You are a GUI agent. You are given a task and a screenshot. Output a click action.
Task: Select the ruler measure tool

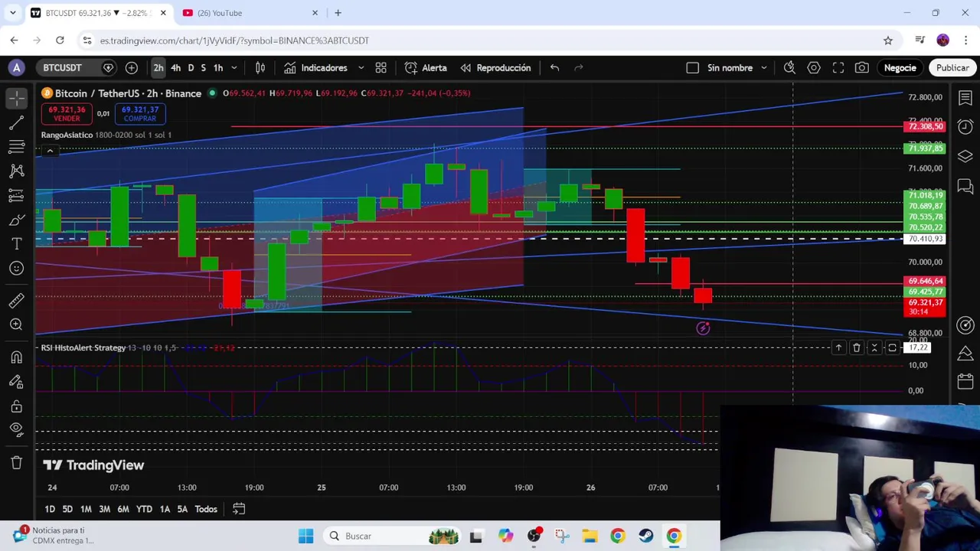click(x=17, y=301)
